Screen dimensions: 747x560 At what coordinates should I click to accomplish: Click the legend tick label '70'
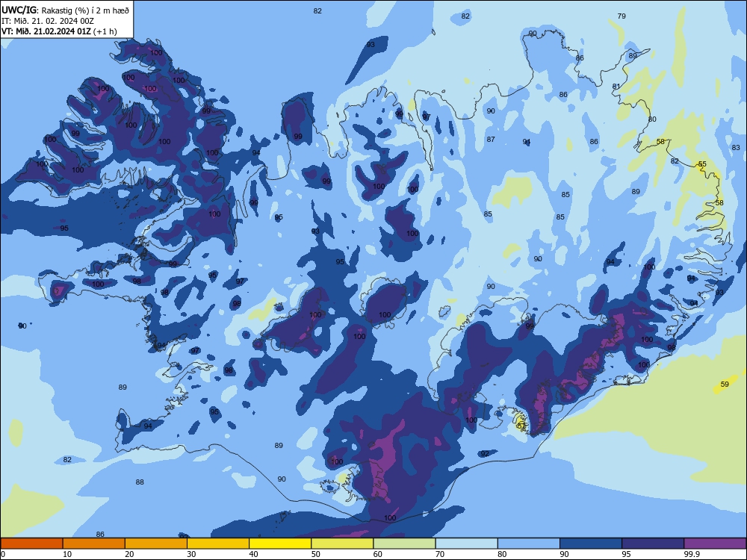point(440,554)
